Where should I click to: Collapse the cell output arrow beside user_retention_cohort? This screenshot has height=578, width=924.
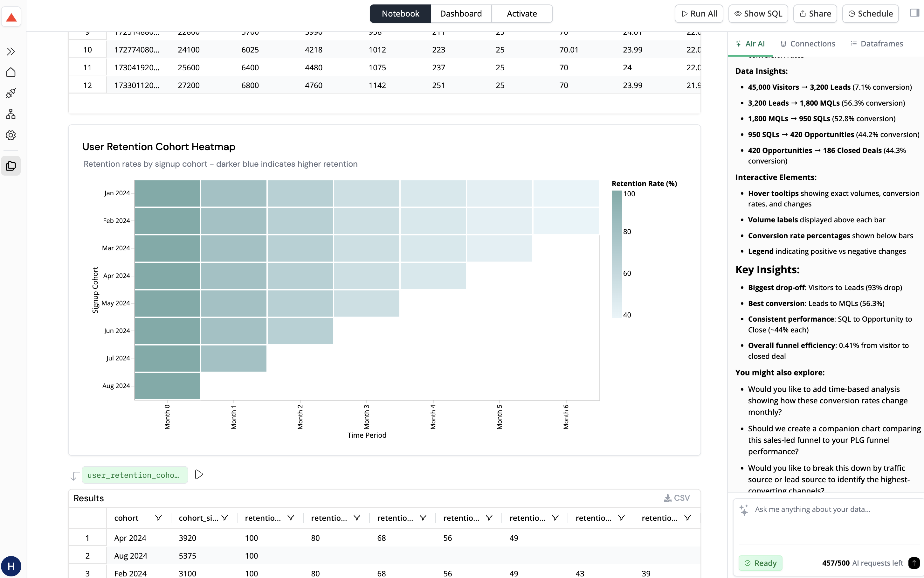pyautogui.click(x=74, y=476)
